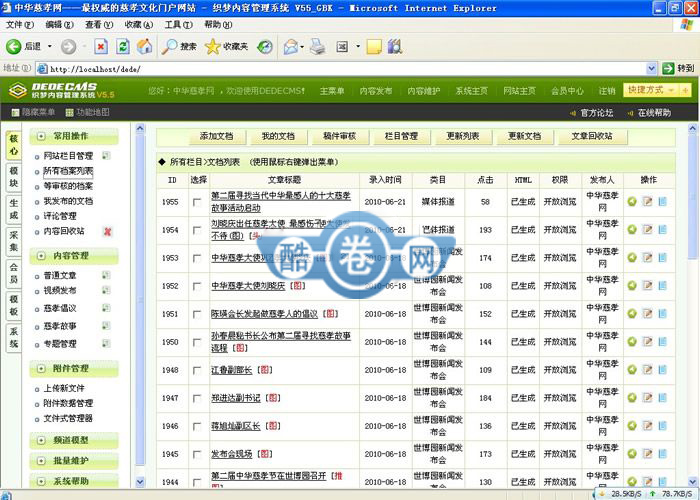This screenshot has width=700, height=500.
Task: Select the 核心 vertical tab
Action: (14, 145)
